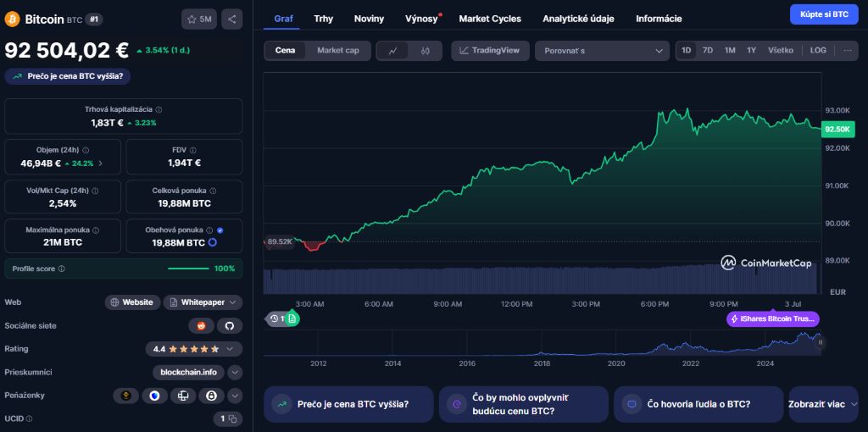Set chart range to Všetko
Viewport: 868px width, 432px height.
781,50
